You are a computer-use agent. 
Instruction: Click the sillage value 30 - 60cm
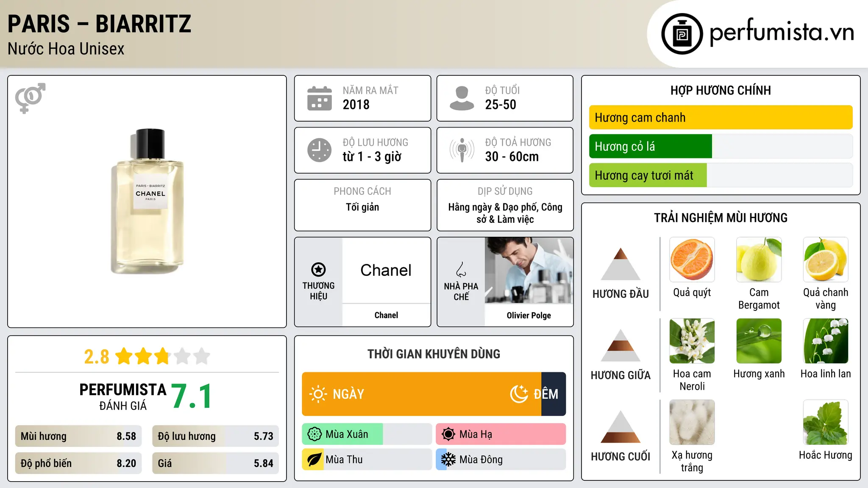tap(512, 157)
